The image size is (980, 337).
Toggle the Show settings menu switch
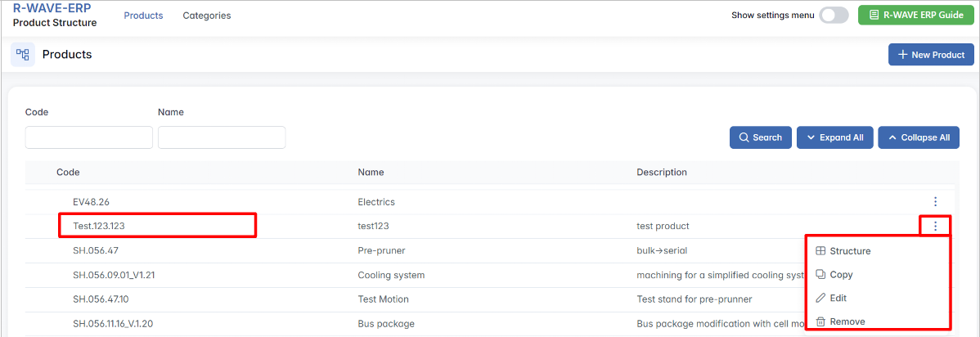coord(834,15)
